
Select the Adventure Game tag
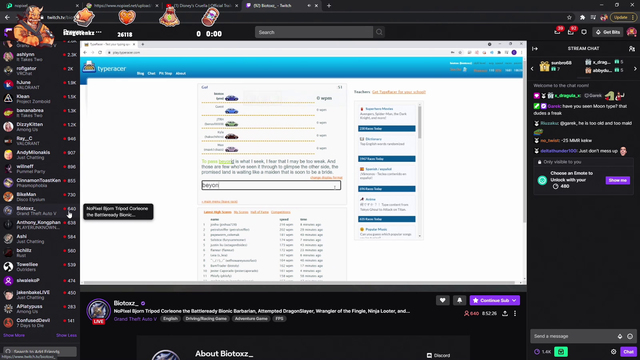pyautogui.click(x=251, y=319)
